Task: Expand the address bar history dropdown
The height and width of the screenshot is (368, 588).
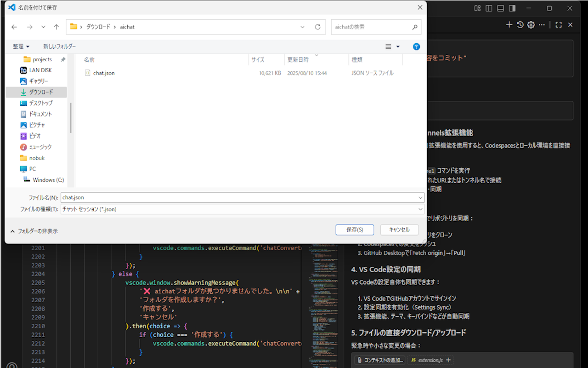Action: [302, 27]
